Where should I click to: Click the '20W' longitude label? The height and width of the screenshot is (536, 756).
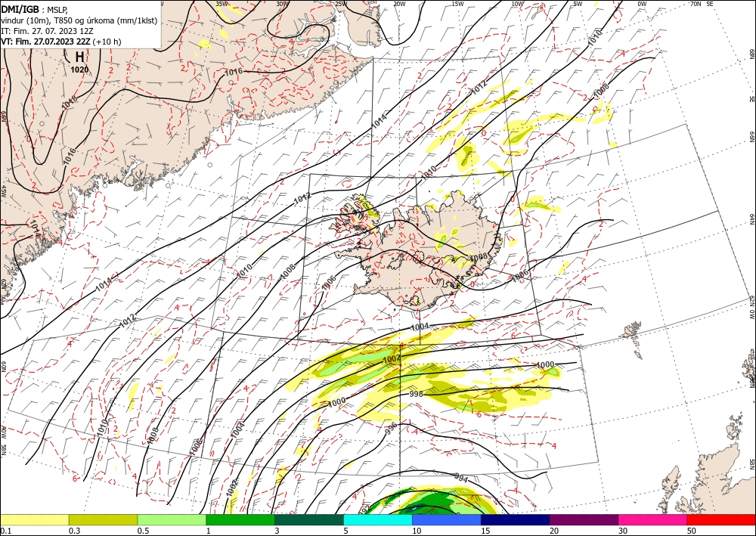click(x=398, y=3)
